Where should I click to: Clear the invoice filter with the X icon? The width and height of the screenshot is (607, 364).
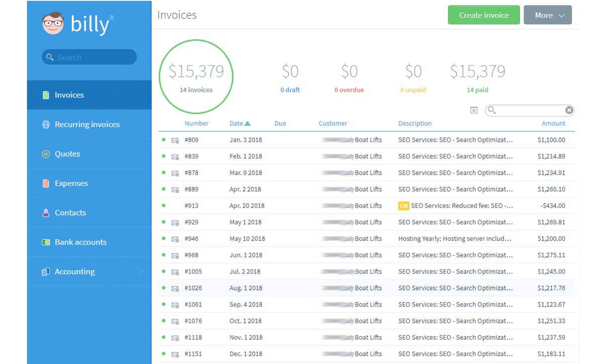[569, 110]
